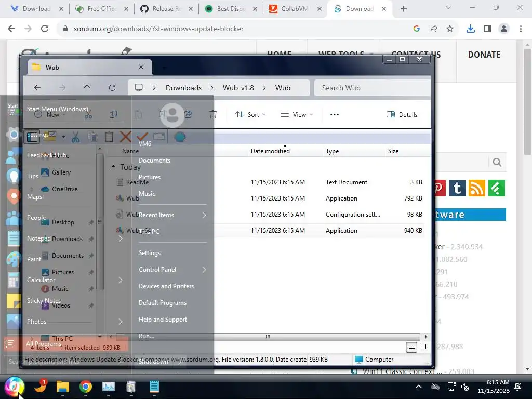Click the Cut scissors icon in classic toolbar
The width and height of the screenshot is (532, 399).
click(x=76, y=137)
